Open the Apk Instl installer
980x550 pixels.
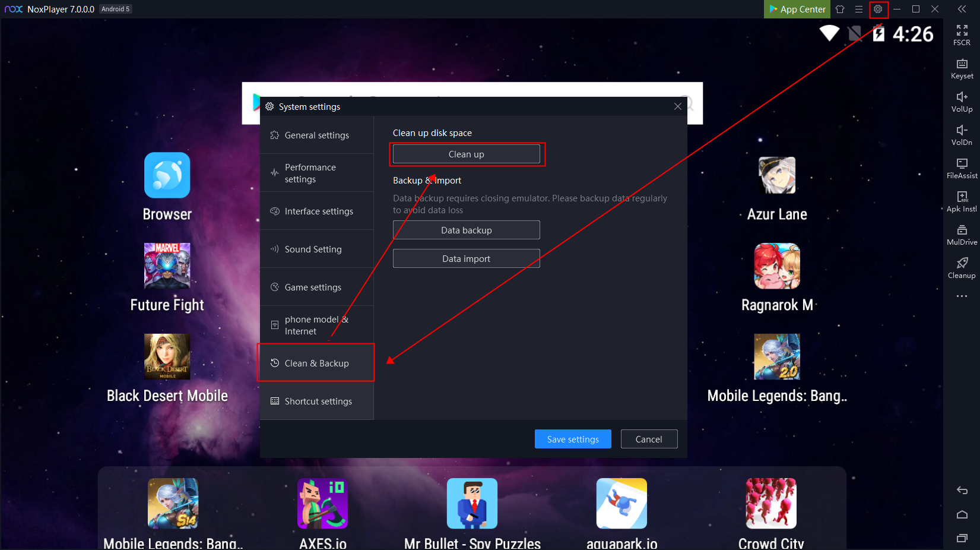pyautogui.click(x=962, y=201)
